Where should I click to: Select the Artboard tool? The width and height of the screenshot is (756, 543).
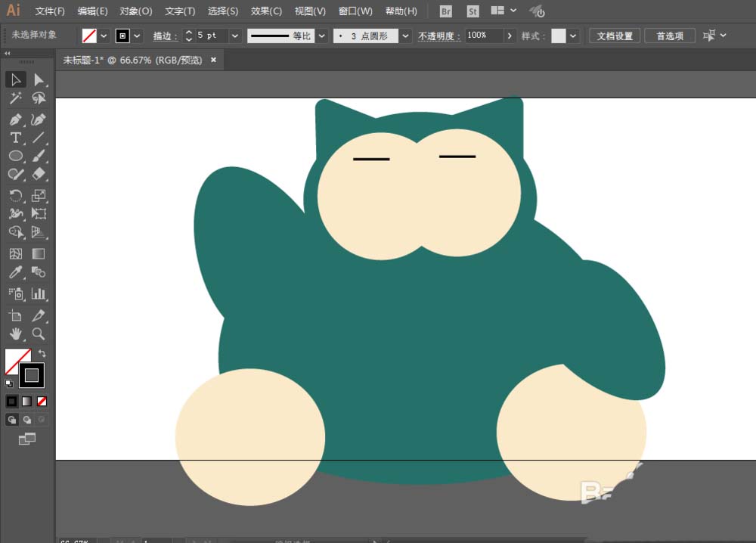click(15, 315)
